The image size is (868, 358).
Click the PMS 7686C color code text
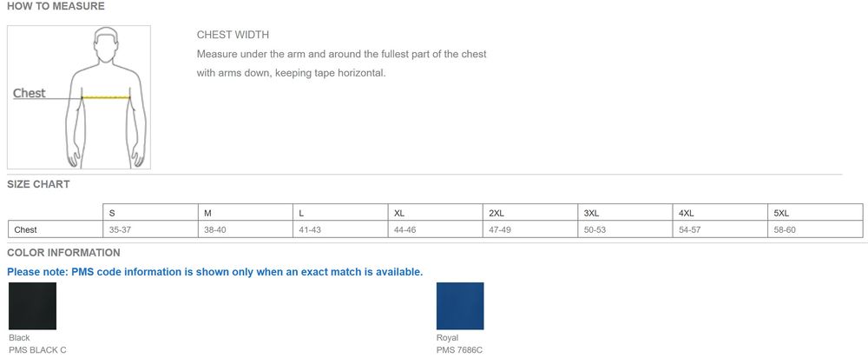pos(459,350)
